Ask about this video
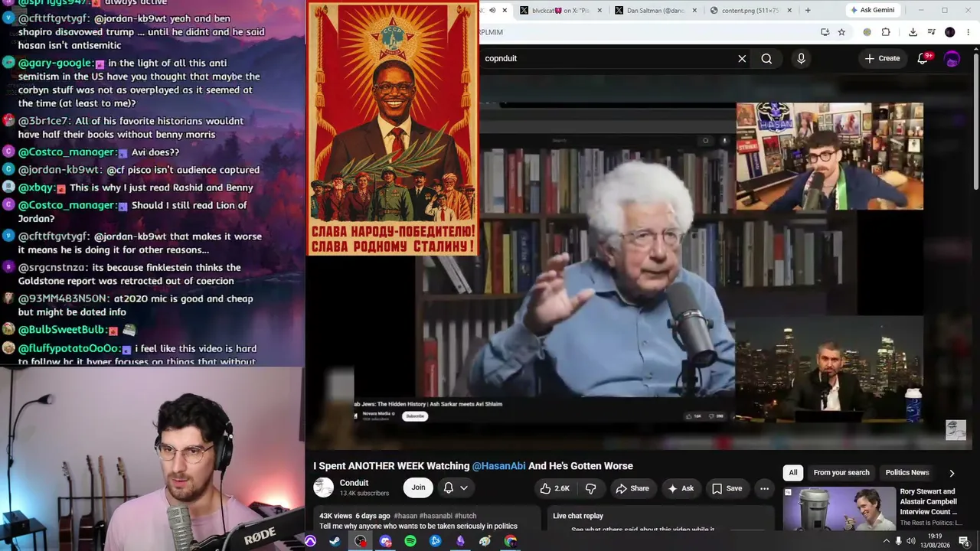The width and height of the screenshot is (980, 551). (681, 488)
